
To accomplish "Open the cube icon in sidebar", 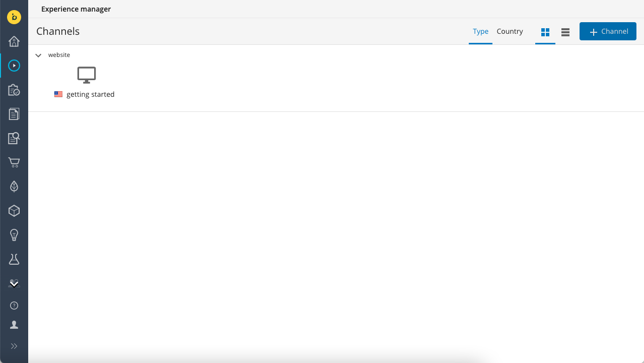I will tap(14, 211).
